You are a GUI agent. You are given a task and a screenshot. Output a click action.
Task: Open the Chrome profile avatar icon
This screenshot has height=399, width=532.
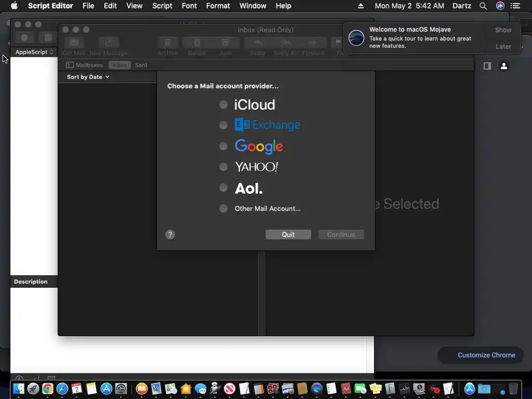pyautogui.click(x=504, y=66)
